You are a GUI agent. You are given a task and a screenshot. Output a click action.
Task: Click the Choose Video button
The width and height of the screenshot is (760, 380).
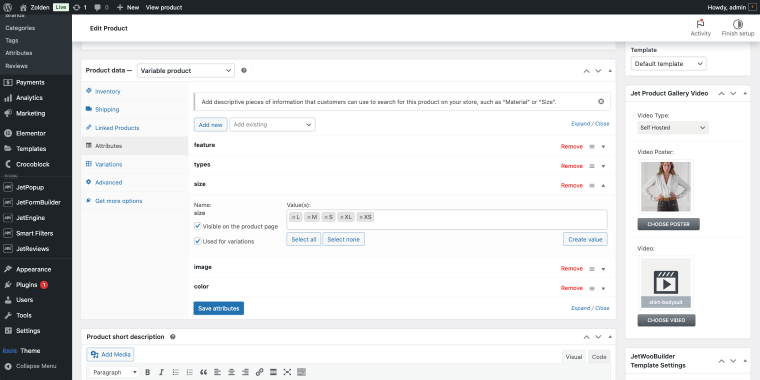[x=666, y=320]
